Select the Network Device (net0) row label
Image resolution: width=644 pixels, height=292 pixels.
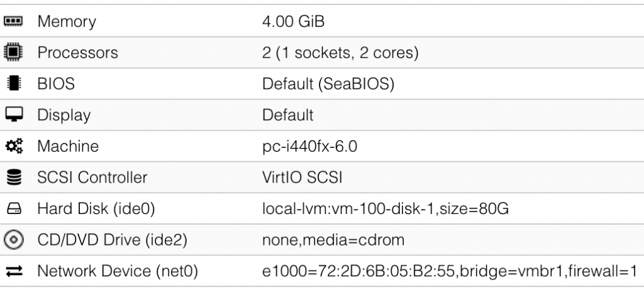tap(118, 271)
